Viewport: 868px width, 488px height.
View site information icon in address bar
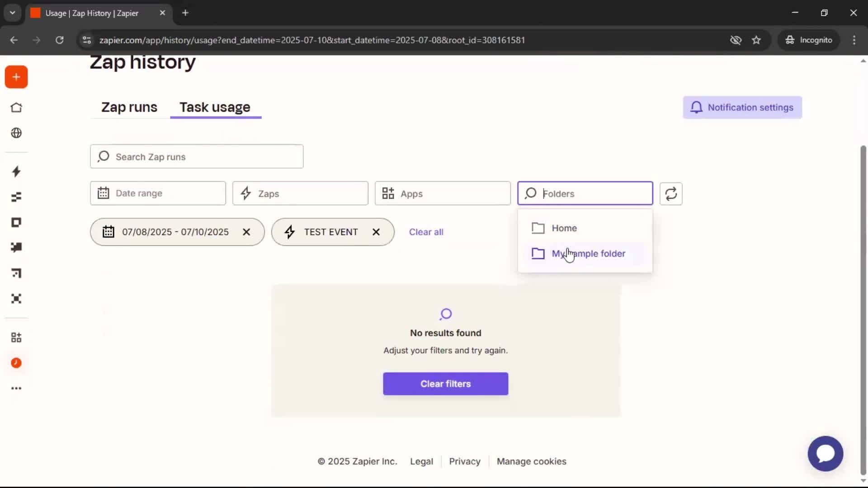[x=86, y=40]
